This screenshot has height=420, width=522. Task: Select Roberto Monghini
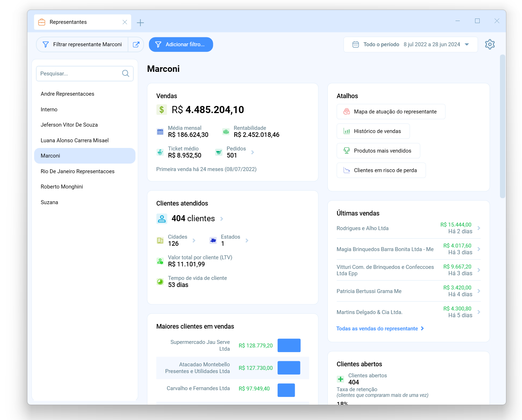[x=85, y=187]
